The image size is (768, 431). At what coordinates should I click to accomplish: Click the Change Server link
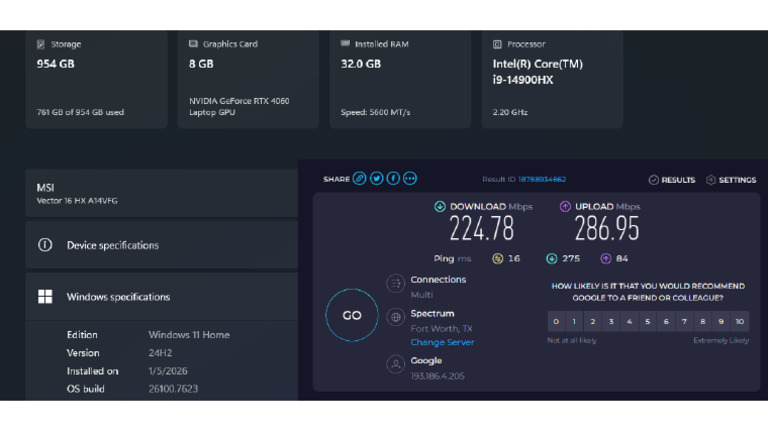(442, 342)
